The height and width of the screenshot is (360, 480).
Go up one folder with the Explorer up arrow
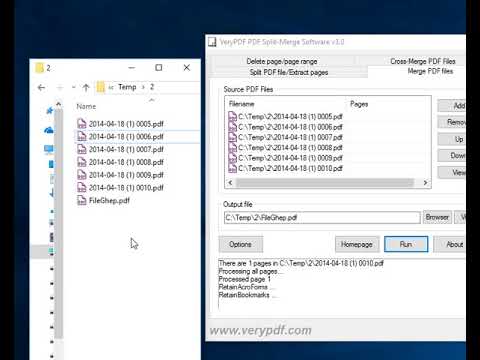(86, 88)
